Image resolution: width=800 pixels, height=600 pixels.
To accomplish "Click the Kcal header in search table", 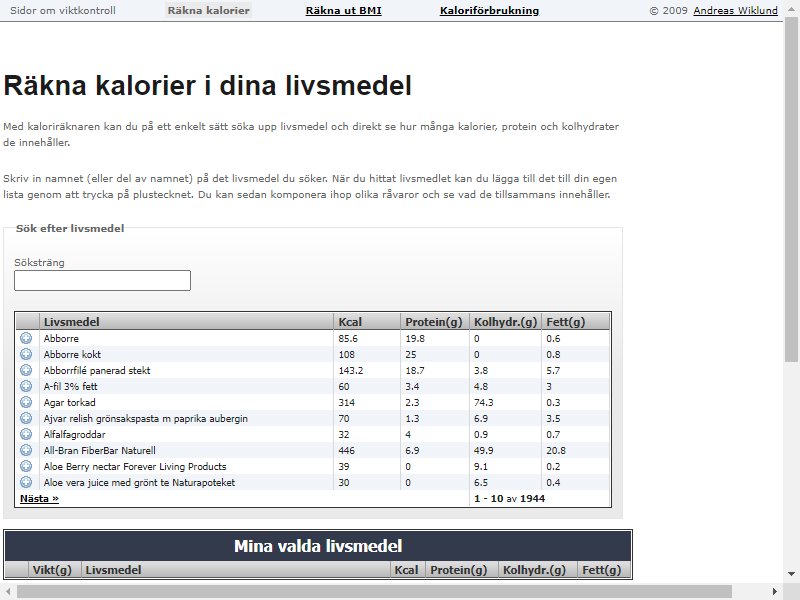I will tap(367, 322).
